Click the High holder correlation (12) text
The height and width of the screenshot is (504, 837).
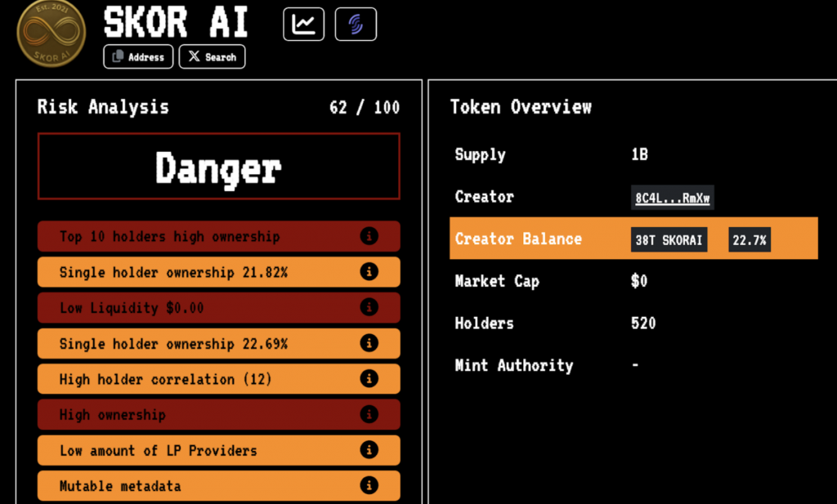[x=165, y=379]
